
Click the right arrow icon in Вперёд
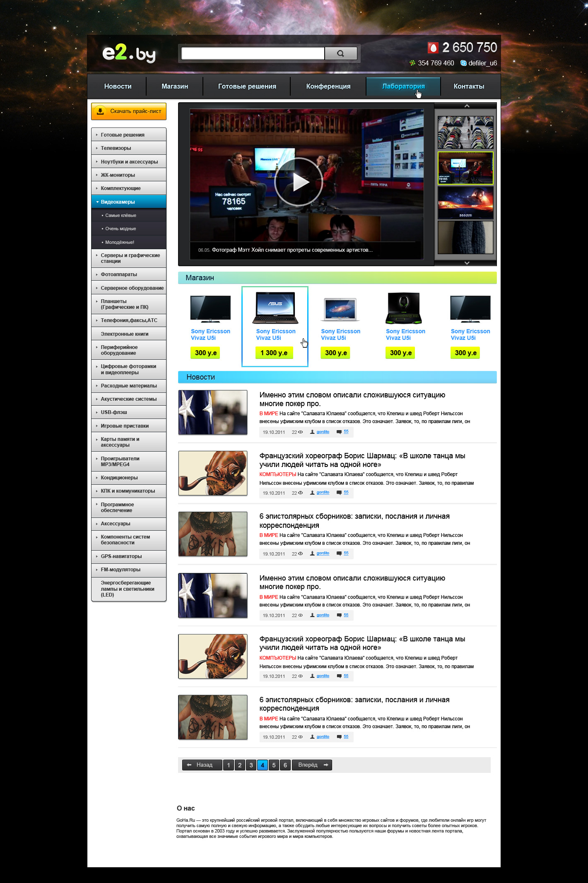(x=326, y=765)
